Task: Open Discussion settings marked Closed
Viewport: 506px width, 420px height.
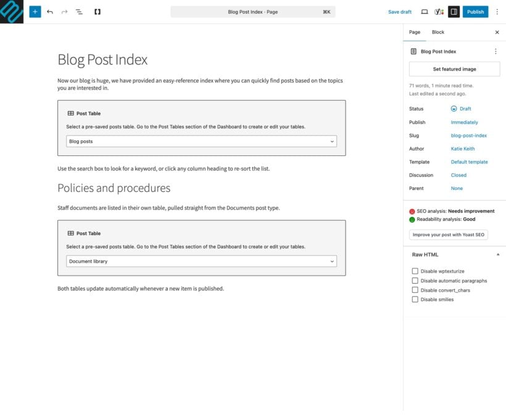Action: click(458, 175)
